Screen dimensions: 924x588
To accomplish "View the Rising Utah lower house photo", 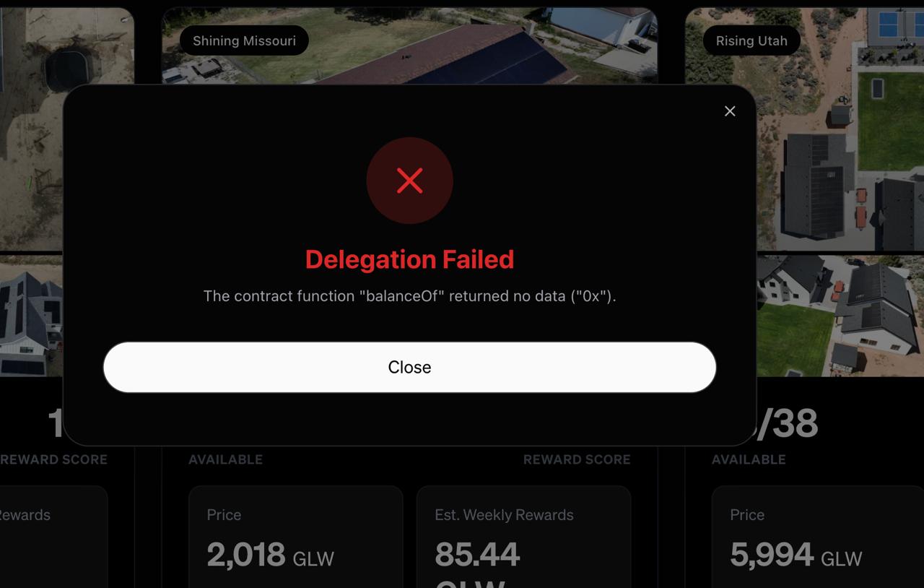I will tap(840, 316).
